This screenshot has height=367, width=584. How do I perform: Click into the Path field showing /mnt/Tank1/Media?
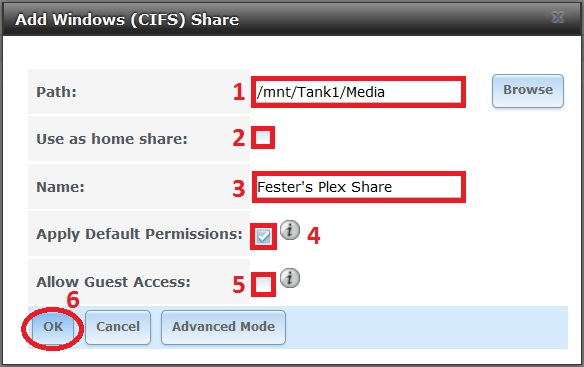click(x=358, y=92)
